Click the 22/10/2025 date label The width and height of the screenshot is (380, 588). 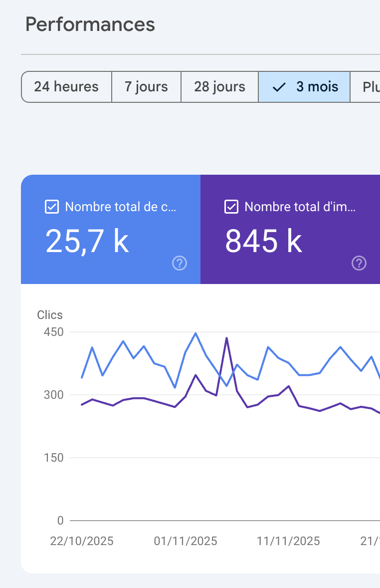click(82, 541)
